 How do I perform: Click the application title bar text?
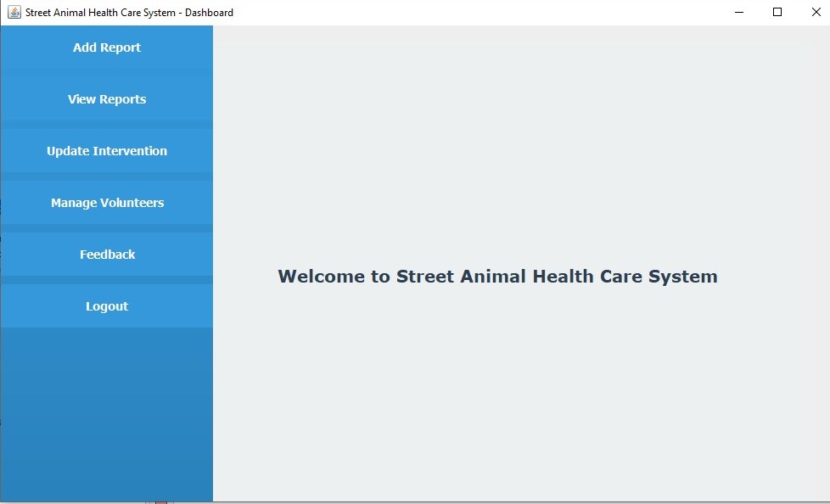pyautogui.click(x=127, y=12)
